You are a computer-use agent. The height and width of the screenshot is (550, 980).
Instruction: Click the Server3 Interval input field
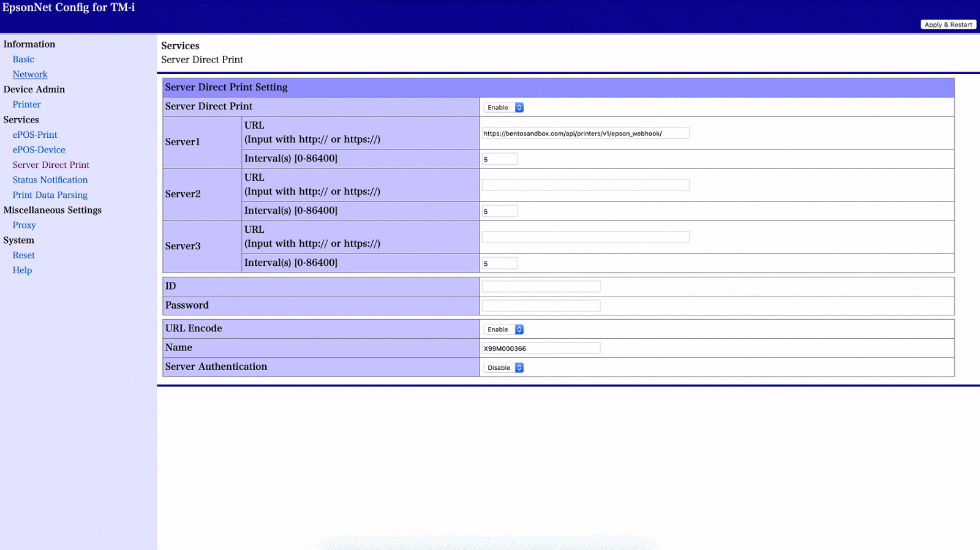(500, 263)
